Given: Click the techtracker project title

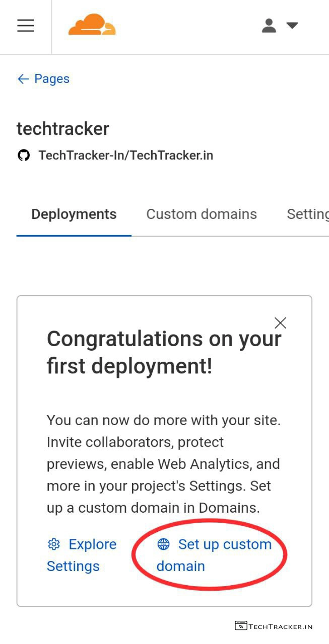Looking at the screenshot, I should pos(63,129).
